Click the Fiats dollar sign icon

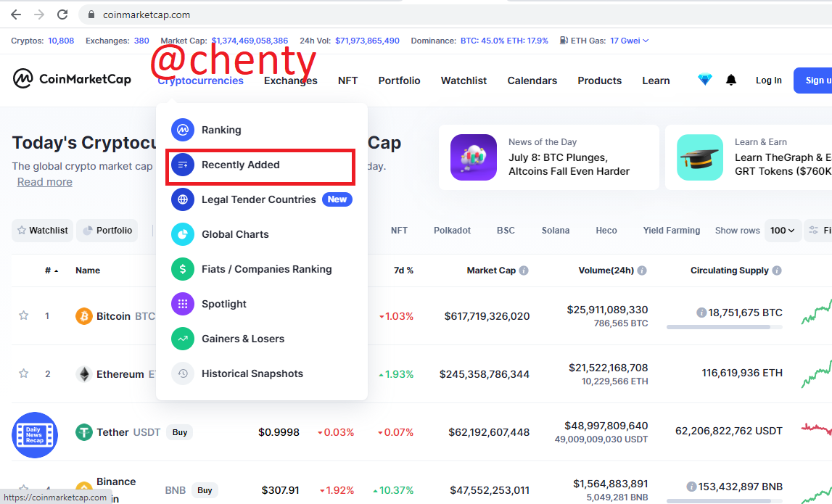[183, 269]
